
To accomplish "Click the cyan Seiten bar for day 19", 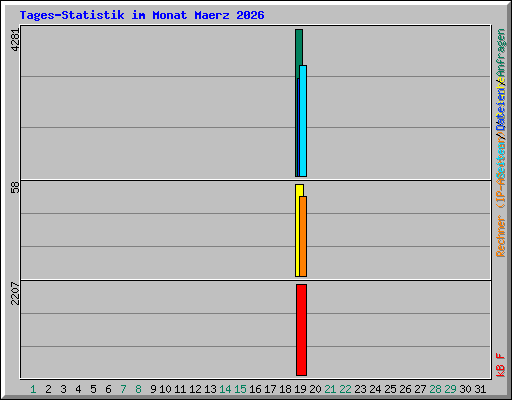I will click(x=303, y=121).
